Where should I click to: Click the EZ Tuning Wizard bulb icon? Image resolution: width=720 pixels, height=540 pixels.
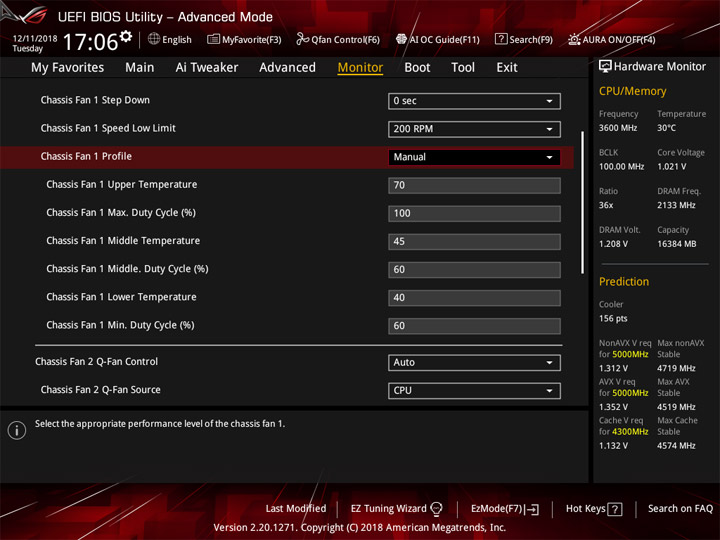(x=436, y=509)
